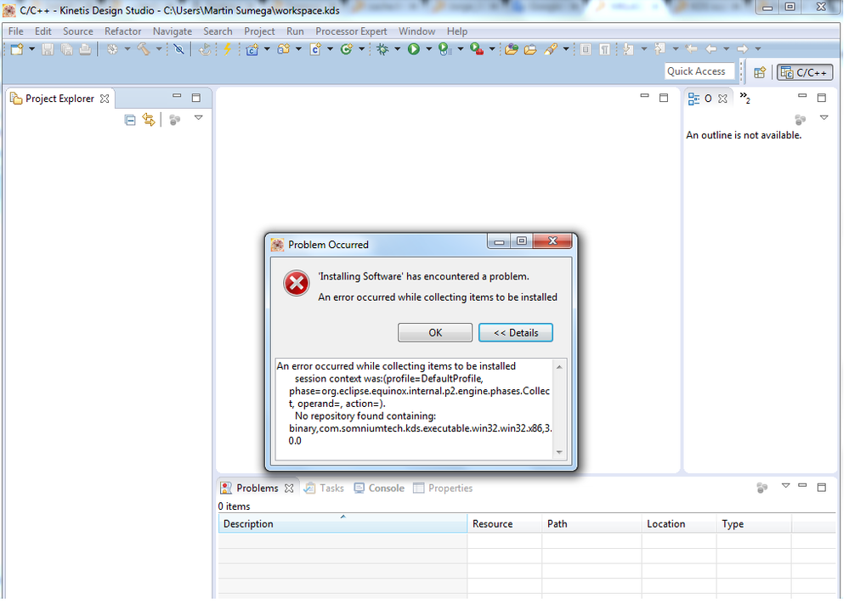This screenshot has width=849, height=616.
Task: Open the Refactor menu
Action: coord(123,31)
